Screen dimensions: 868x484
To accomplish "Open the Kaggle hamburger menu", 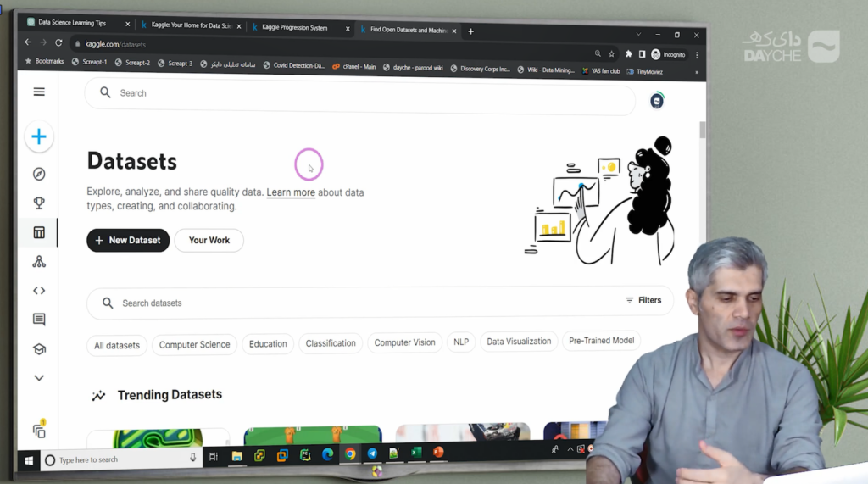I will 39,92.
